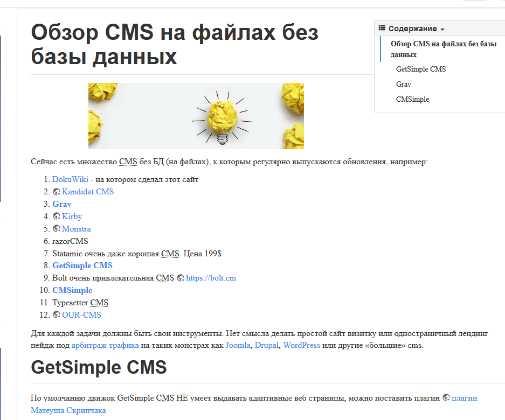The height and width of the screenshot is (420, 505).
Task: Jump to GetSimple CMS in contents panel
Action: [x=420, y=69]
